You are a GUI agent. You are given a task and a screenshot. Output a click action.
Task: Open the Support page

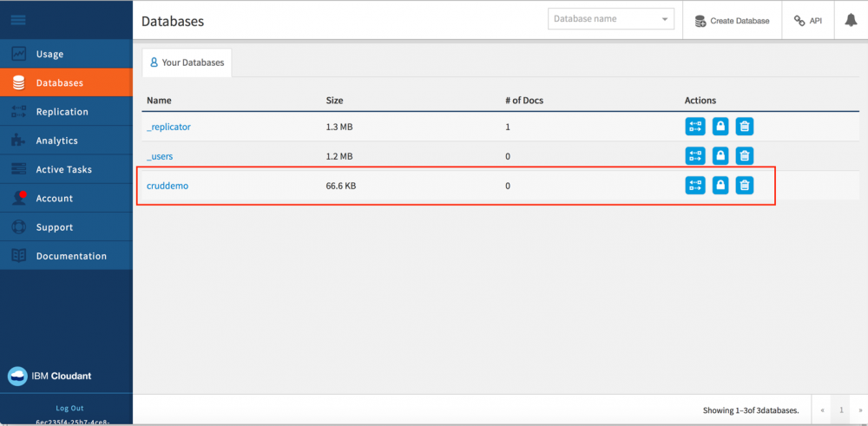click(x=67, y=226)
